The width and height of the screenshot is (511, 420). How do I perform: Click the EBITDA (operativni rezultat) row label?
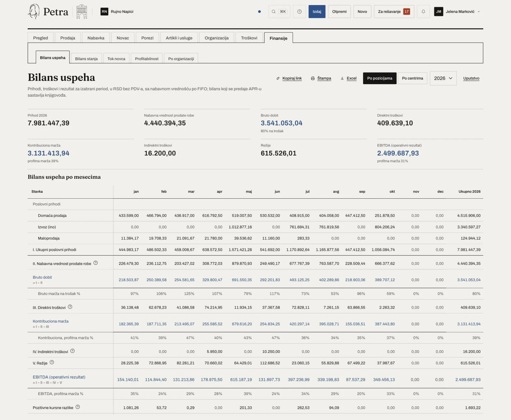(59, 377)
